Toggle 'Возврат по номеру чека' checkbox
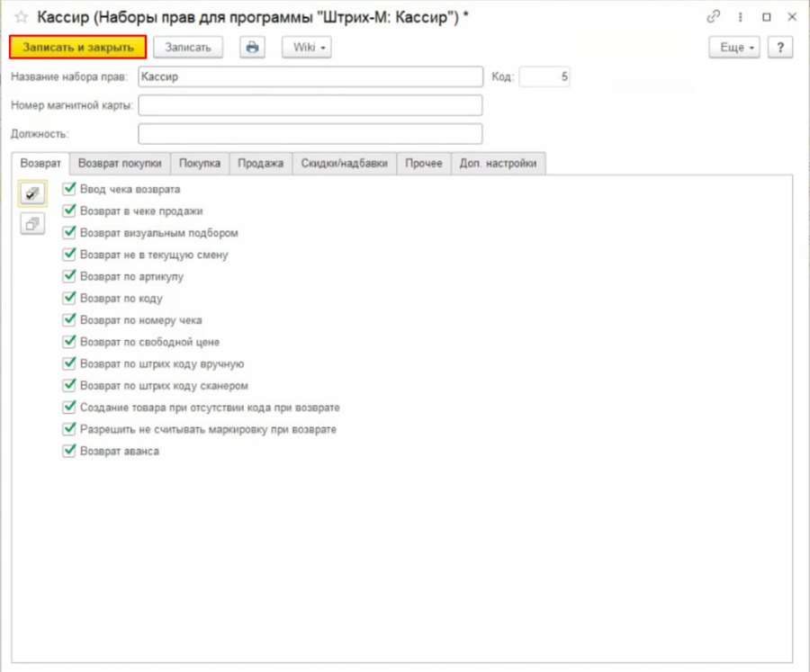Viewport: 810px width, 672px height. [x=69, y=319]
